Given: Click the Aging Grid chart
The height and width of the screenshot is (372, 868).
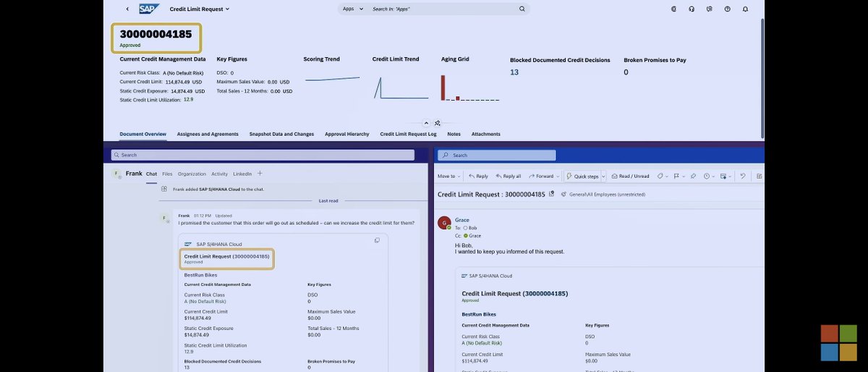Looking at the screenshot, I should click(470, 87).
